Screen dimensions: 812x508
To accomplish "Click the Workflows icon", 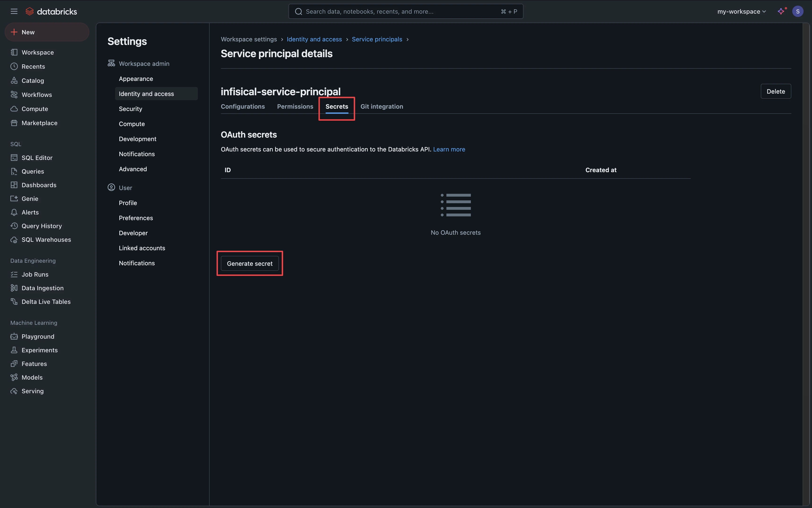I will [x=14, y=94].
